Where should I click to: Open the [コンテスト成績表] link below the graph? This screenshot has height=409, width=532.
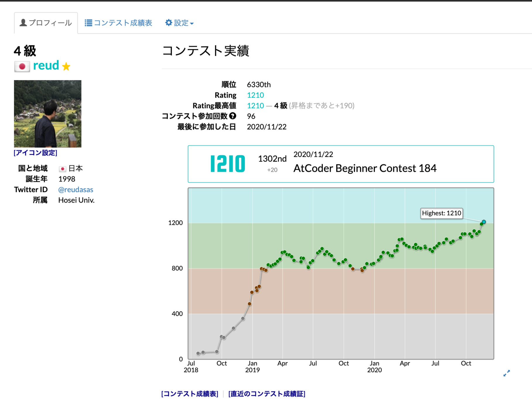(190, 394)
